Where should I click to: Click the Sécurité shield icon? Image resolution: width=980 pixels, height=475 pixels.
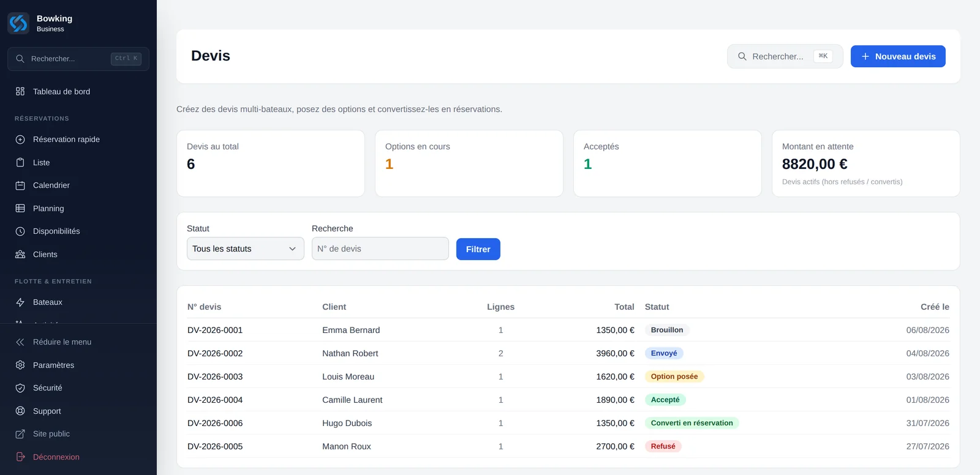(x=20, y=388)
